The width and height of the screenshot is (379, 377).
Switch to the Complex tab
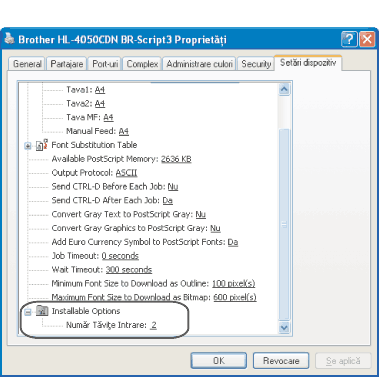click(x=142, y=64)
